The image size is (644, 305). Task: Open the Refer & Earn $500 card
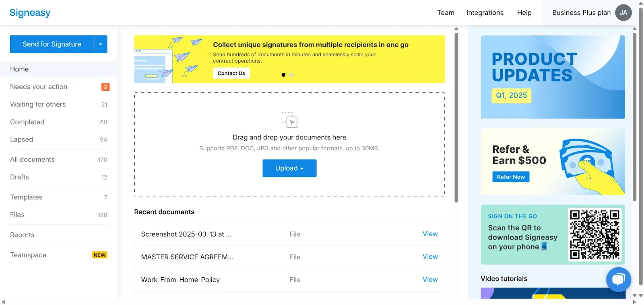click(x=553, y=162)
